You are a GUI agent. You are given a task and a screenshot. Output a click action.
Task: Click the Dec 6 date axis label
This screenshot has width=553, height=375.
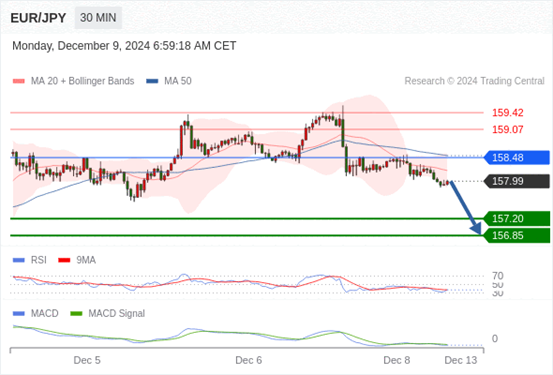point(249,360)
